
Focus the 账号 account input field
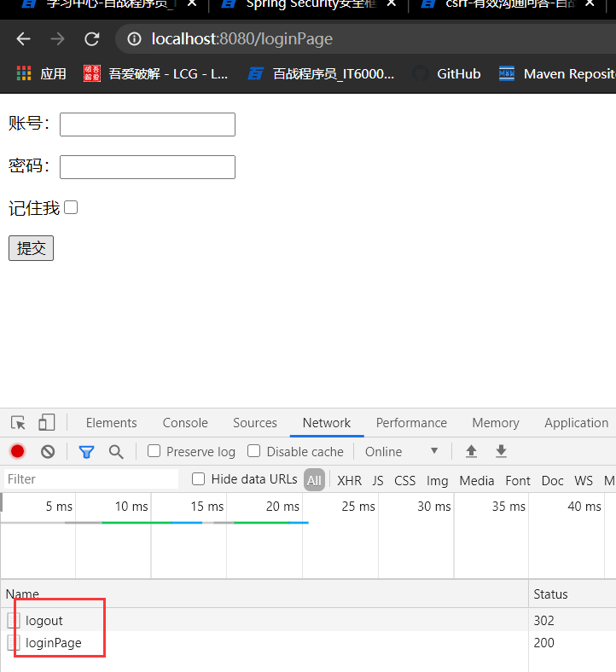(148, 125)
